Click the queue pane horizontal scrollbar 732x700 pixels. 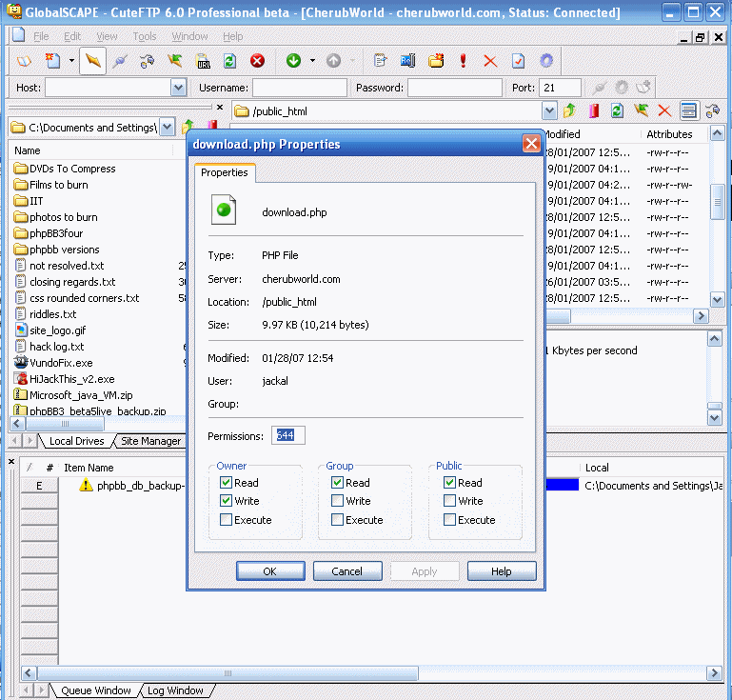228,673
